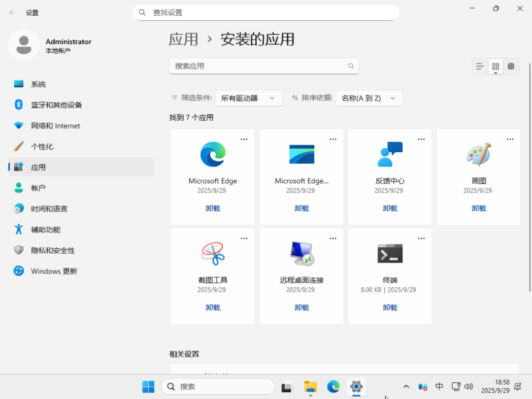Select 应用 in the sidebar
This screenshot has width=532, height=399.
(81, 167)
